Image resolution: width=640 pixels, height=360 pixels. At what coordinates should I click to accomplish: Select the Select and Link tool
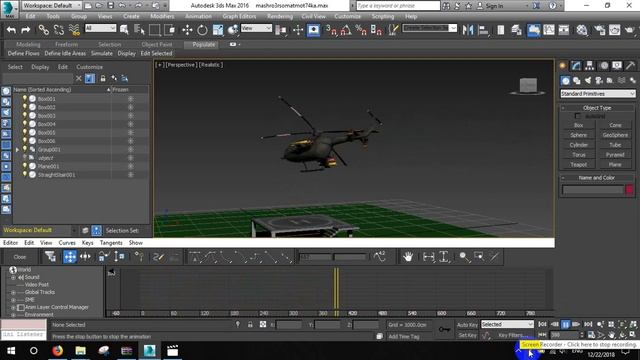click(43, 30)
